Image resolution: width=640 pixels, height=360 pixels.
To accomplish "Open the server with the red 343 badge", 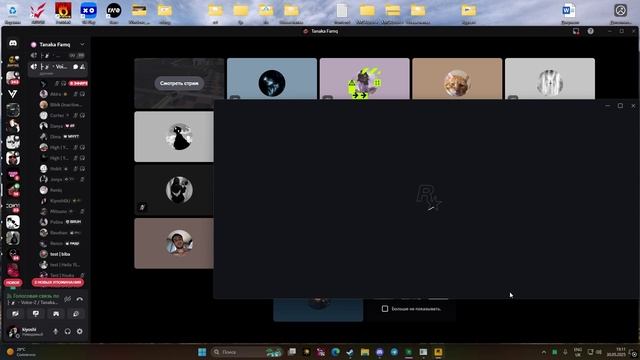I will click(13, 78).
